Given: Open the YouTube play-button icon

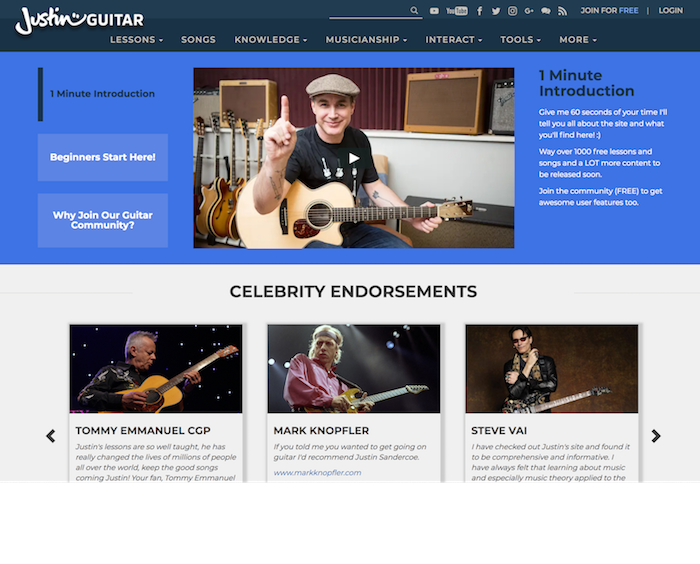Looking at the screenshot, I should pyautogui.click(x=434, y=11).
